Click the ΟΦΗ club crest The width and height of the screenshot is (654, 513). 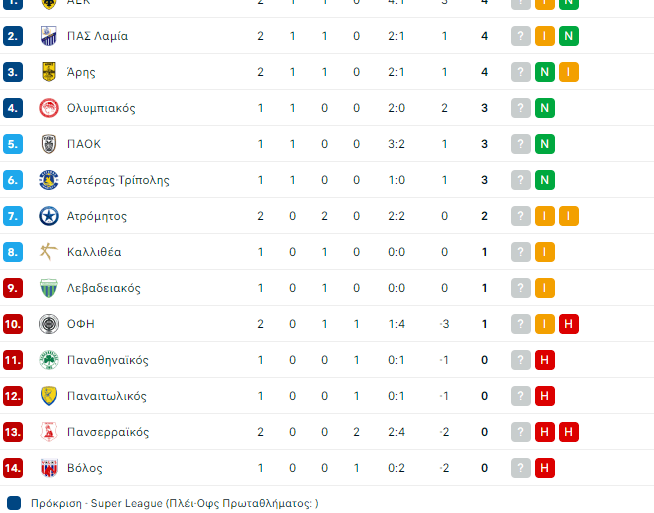point(48,324)
